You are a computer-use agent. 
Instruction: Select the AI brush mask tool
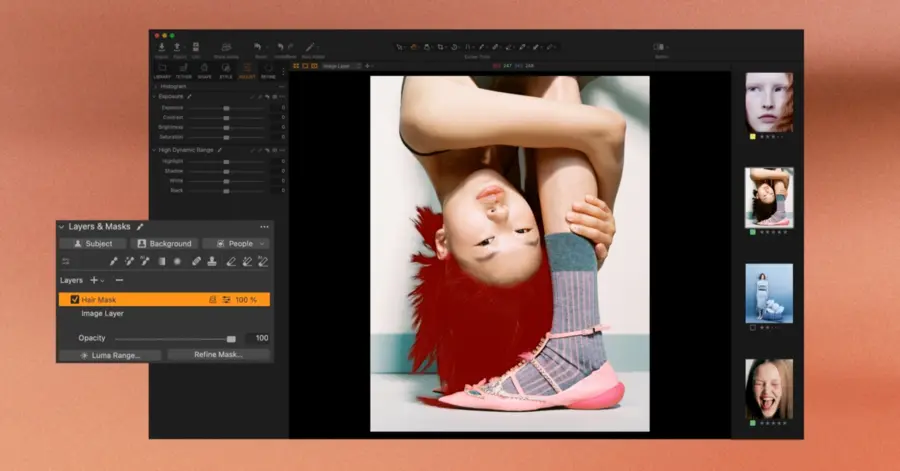pos(145,262)
